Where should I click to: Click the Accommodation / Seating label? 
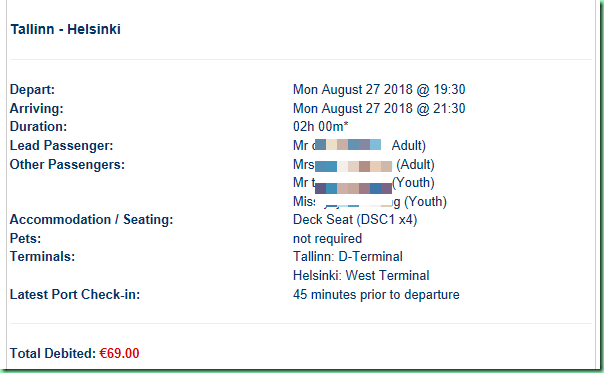click(x=91, y=220)
